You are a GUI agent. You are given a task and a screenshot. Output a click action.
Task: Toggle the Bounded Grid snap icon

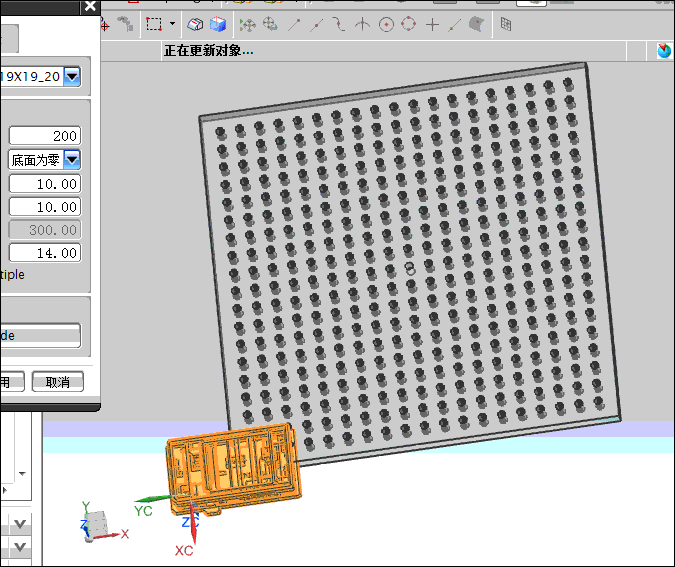506,24
